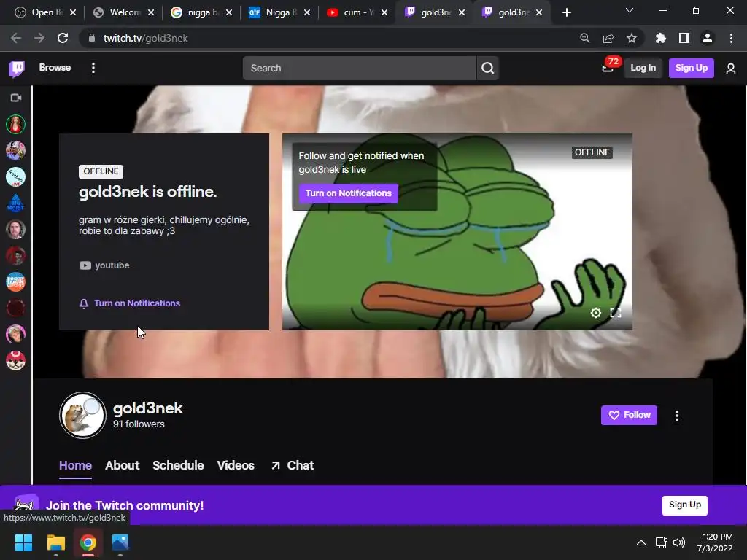This screenshot has width=747, height=560.
Task: Focus the Twitch search field
Action: click(x=359, y=68)
